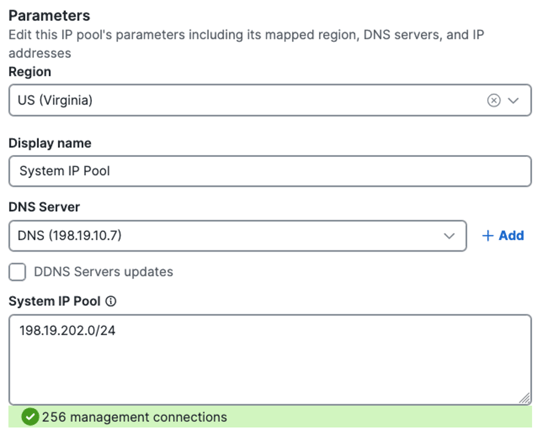Expand the Region dropdown chevron
The width and height of the screenshot is (545, 439).
click(513, 100)
